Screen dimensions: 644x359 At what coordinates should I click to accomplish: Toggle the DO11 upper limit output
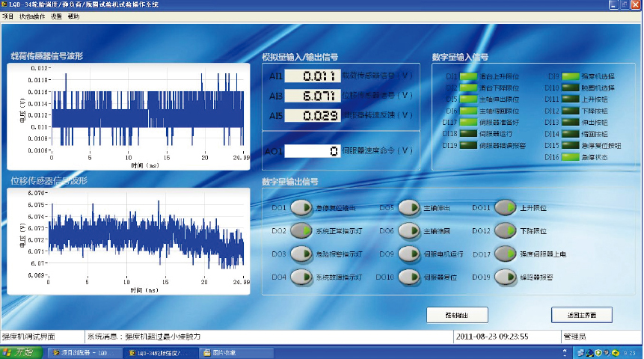[x=506, y=207]
